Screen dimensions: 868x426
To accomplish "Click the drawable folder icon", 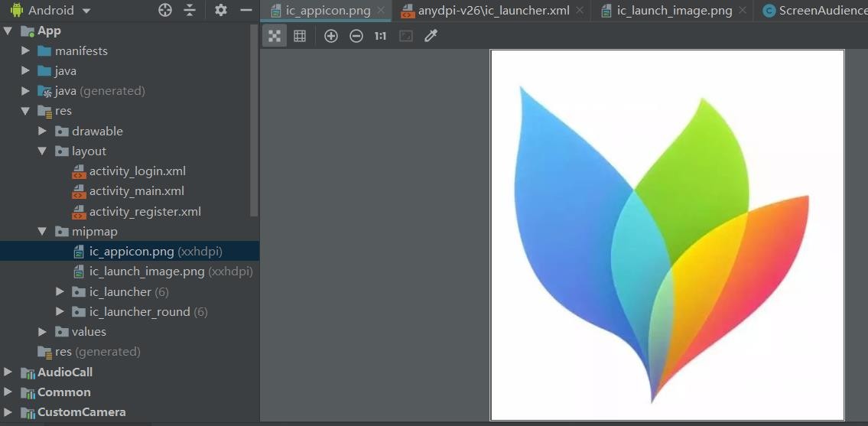I will tap(62, 132).
